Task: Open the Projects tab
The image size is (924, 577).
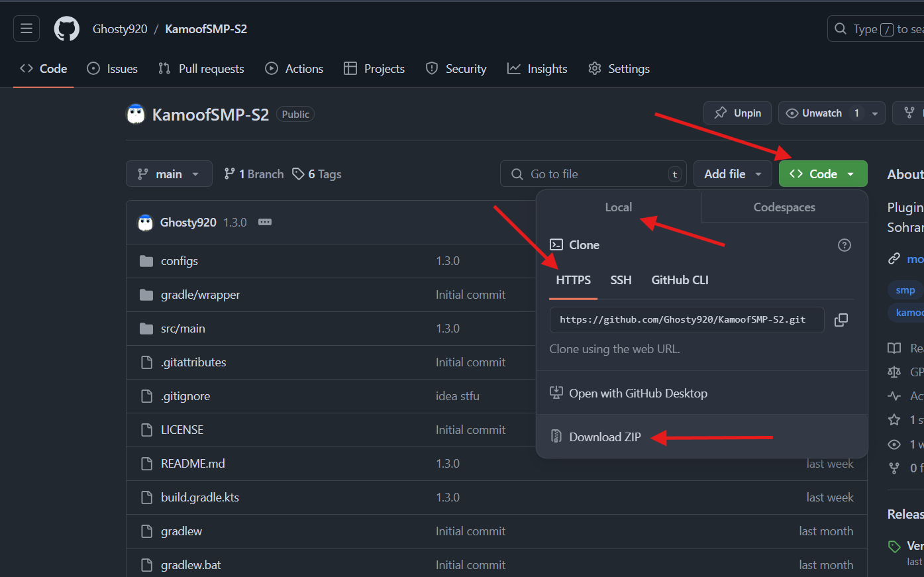Action: [374, 69]
